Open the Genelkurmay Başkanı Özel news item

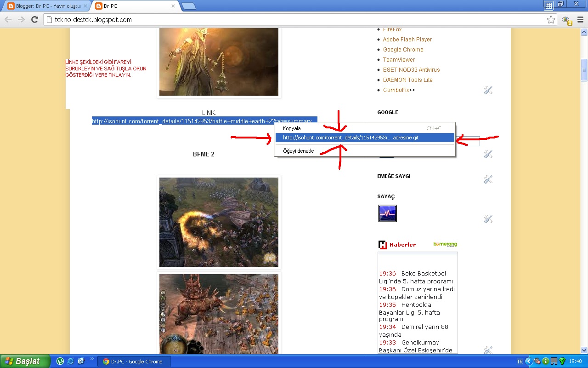coord(416,346)
